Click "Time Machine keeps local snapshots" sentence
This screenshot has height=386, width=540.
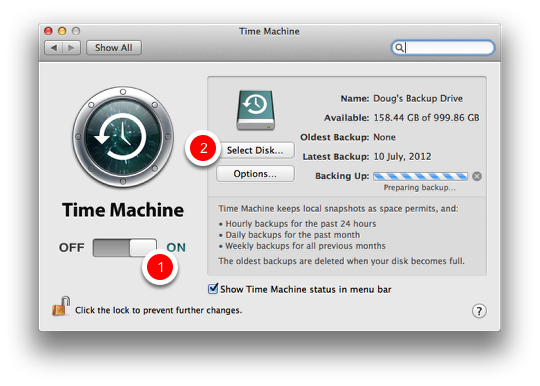coord(338,209)
